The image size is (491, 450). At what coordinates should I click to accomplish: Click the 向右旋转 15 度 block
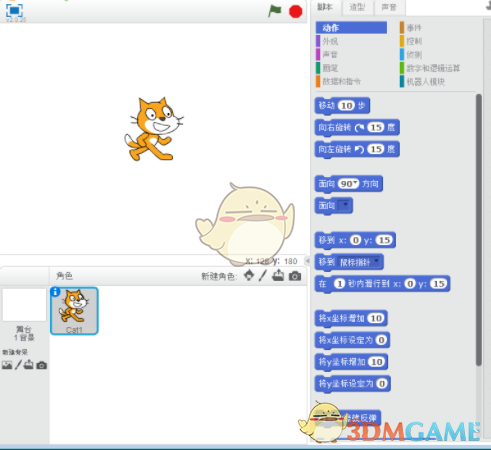[357, 128]
